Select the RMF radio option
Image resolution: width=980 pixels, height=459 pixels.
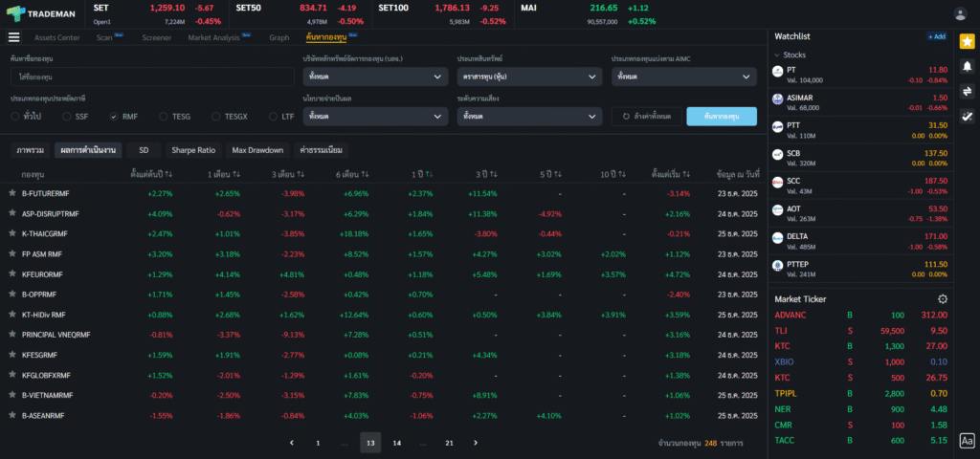tap(114, 117)
